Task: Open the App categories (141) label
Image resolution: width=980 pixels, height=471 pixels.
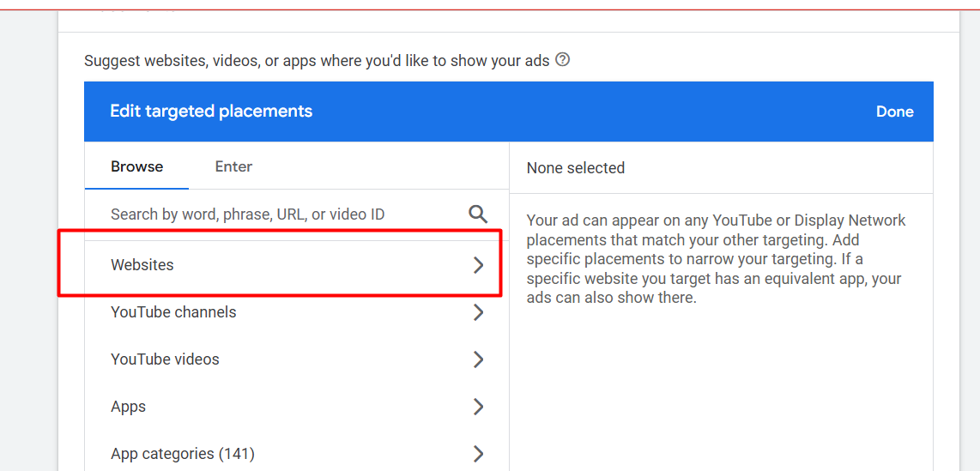Action: pyautogui.click(x=183, y=454)
